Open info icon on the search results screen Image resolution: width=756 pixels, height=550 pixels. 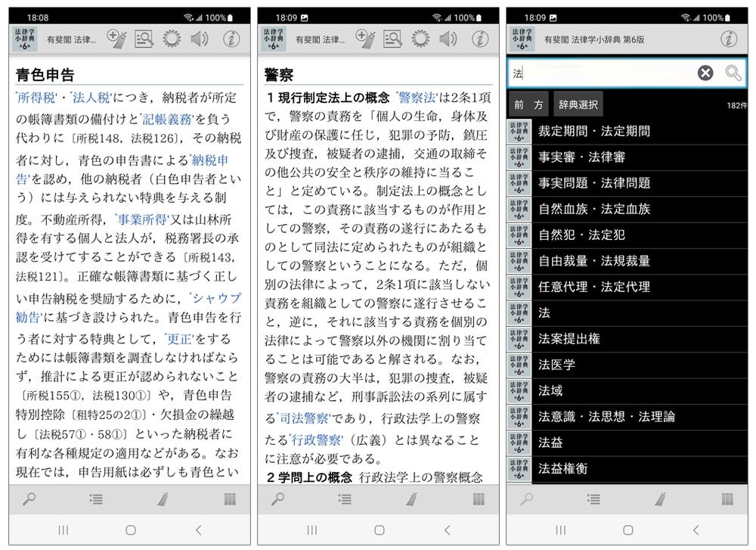tap(729, 39)
